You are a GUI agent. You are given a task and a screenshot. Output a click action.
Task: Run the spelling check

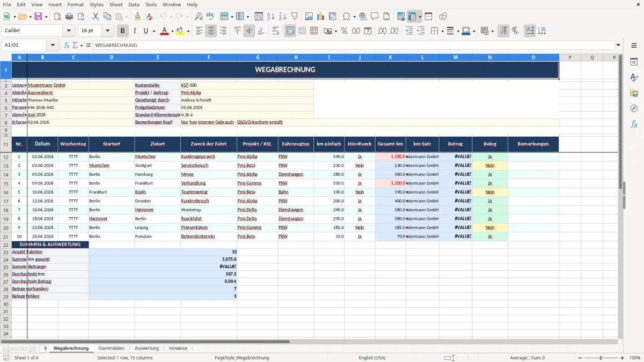pyautogui.click(x=210, y=17)
